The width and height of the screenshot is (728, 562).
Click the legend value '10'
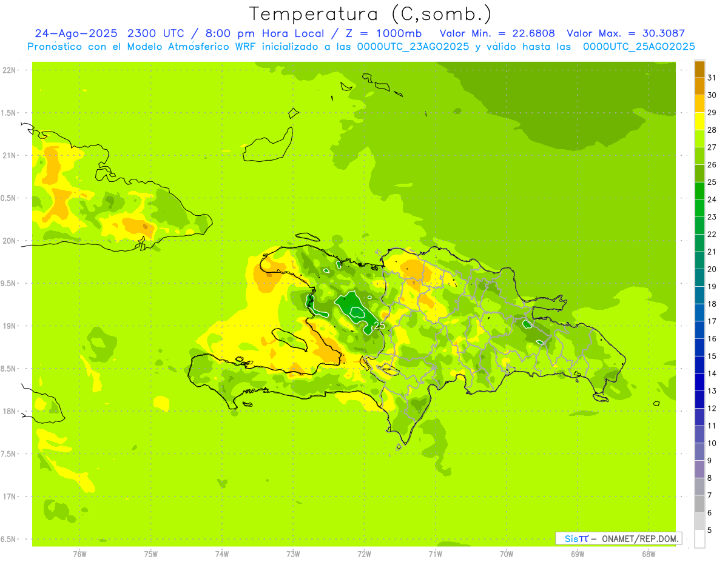click(x=712, y=443)
